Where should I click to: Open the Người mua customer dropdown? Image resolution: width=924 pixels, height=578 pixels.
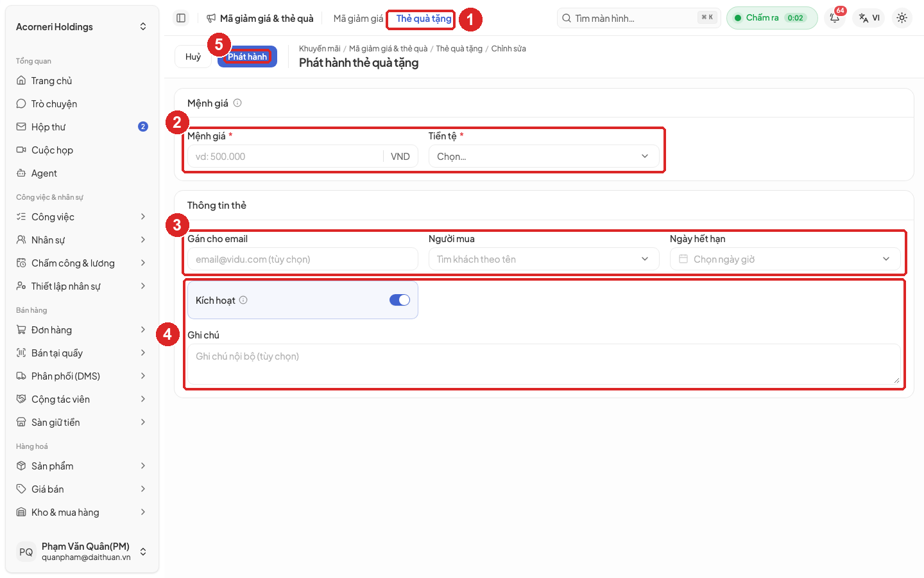543,259
